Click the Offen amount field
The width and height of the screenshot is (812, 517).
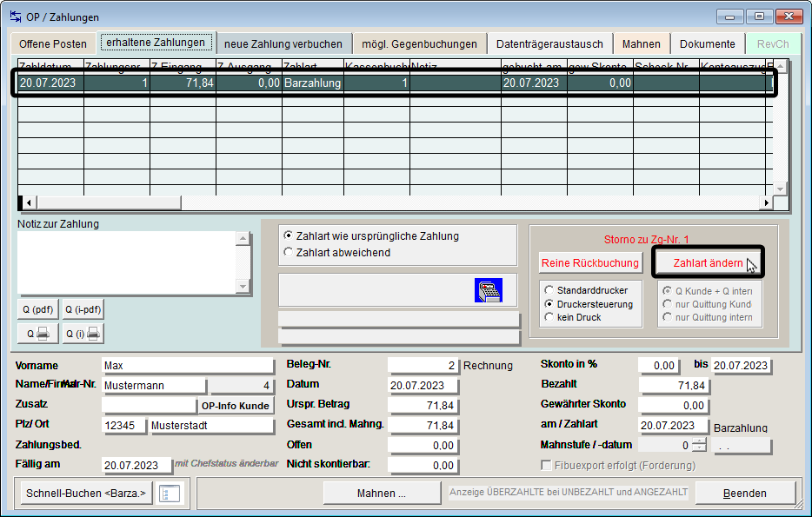coord(423,446)
